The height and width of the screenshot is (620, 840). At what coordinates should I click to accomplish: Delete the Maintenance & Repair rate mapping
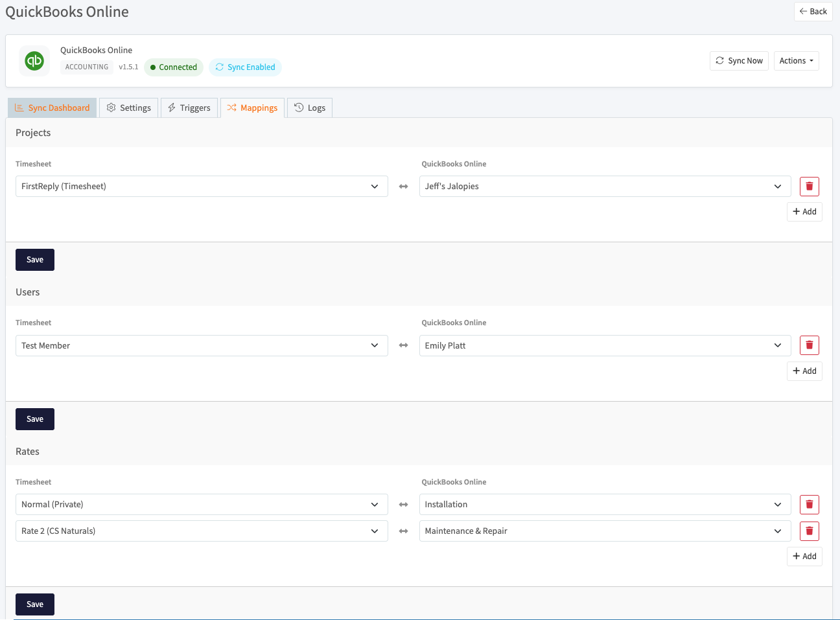point(809,531)
